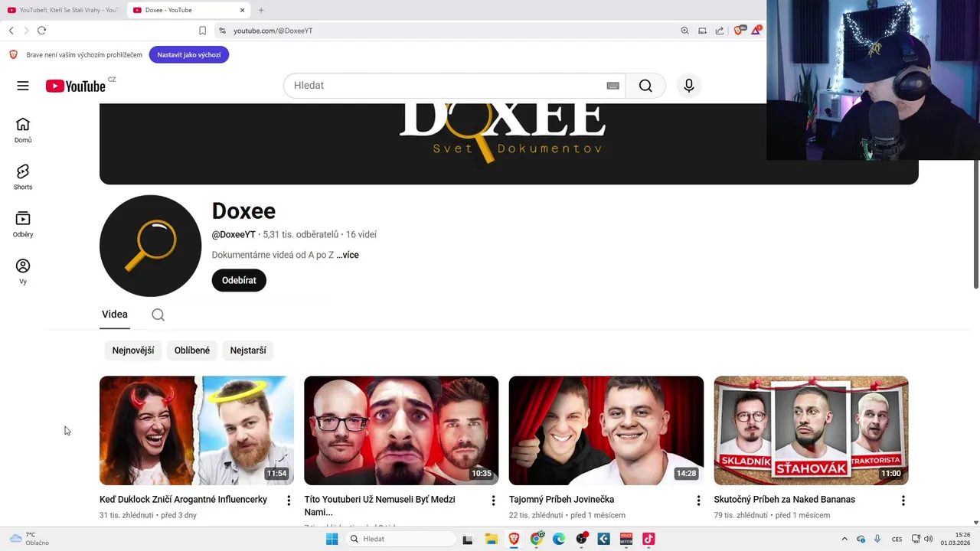Open Keď Duklock Zničí Arogantné Influencerky thumbnail

coord(197,430)
